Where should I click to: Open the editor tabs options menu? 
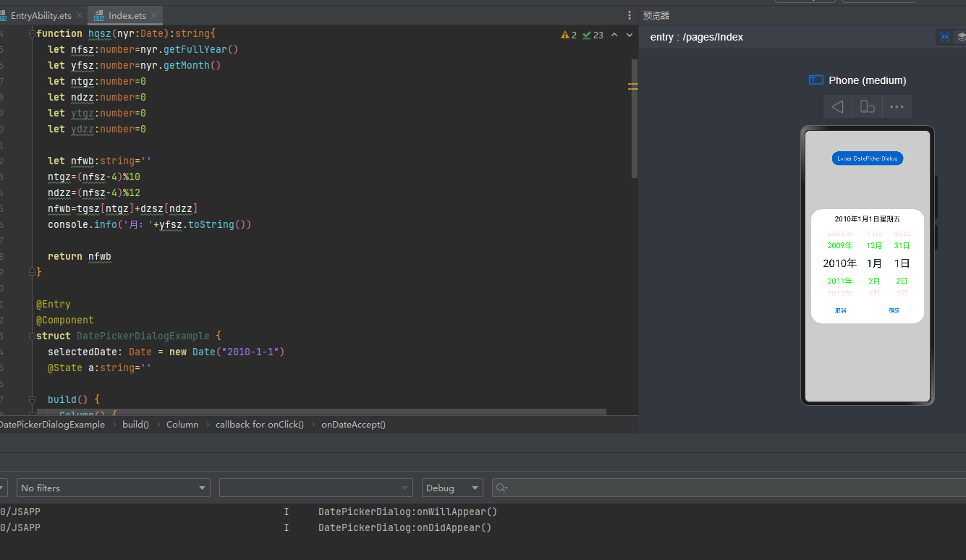tap(629, 15)
